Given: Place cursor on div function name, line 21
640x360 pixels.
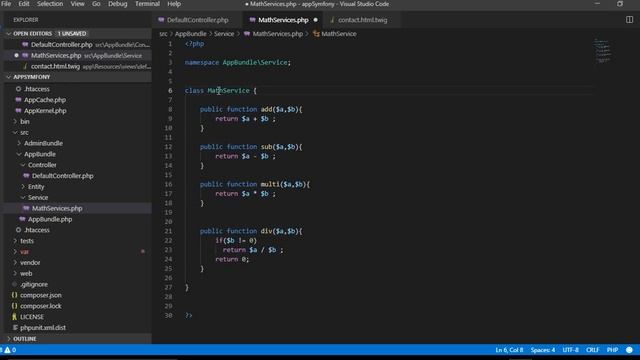Looking at the screenshot, I should point(267,231).
